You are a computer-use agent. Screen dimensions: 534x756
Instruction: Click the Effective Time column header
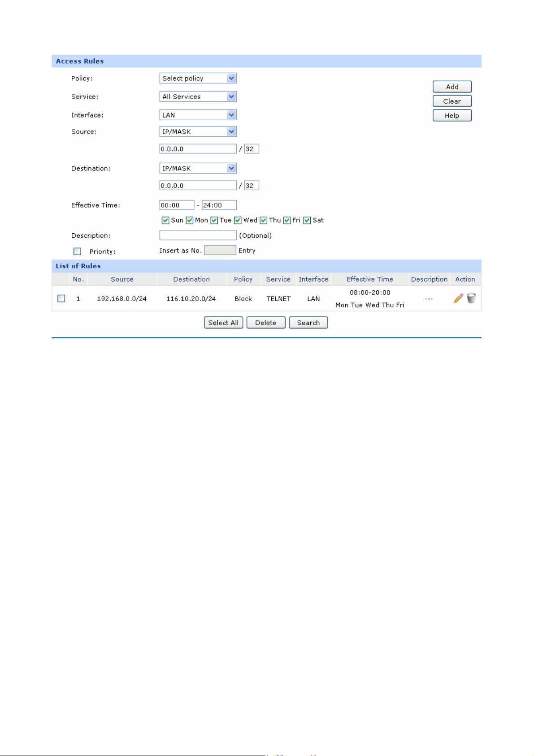tap(370, 279)
